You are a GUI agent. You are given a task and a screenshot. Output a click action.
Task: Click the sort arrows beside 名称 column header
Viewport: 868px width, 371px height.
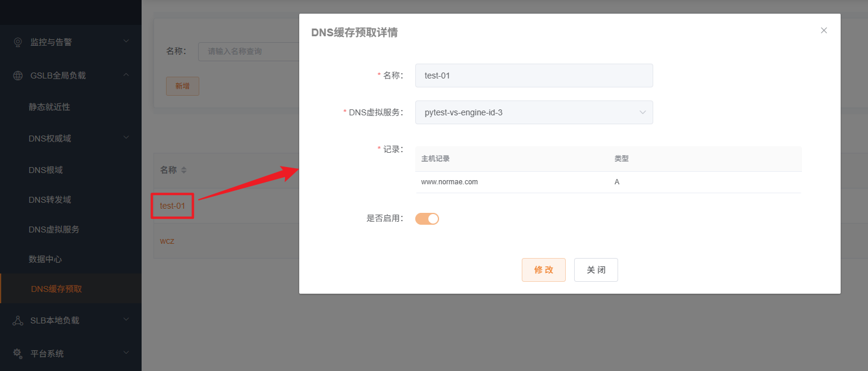(x=184, y=170)
